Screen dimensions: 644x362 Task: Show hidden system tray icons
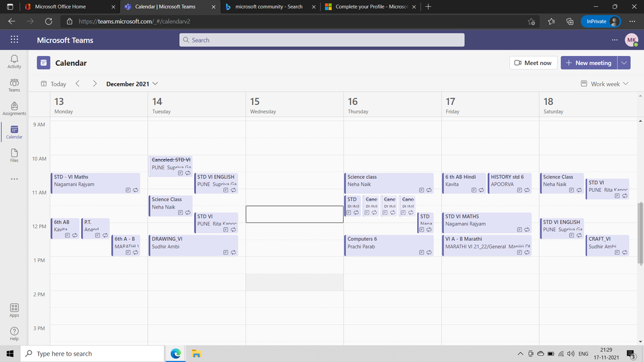point(520,354)
